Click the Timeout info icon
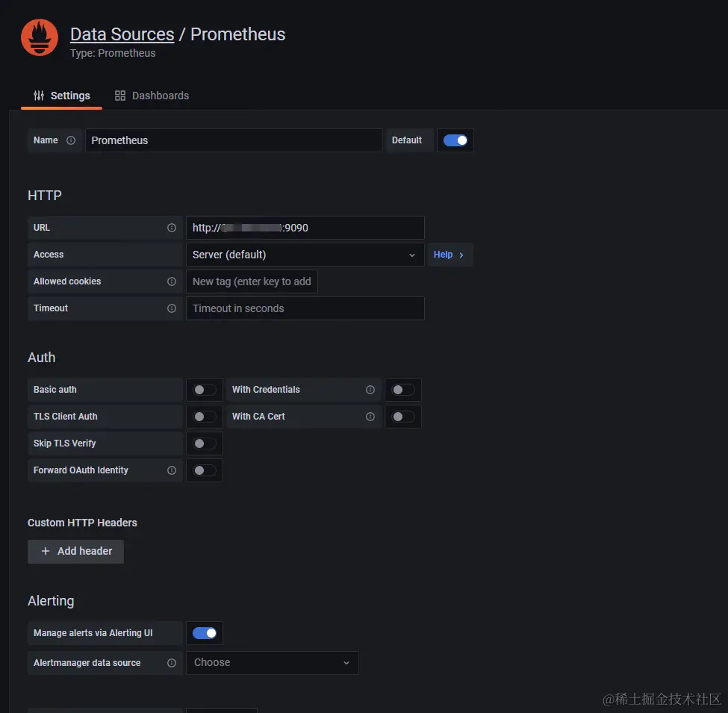Image resolution: width=728 pixels, height=713 pixels. (172, 308)
